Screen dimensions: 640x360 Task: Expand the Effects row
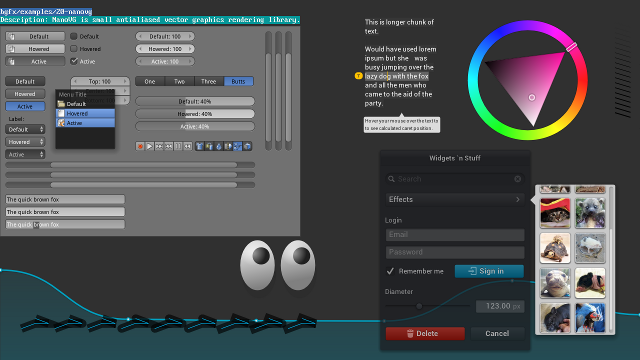pos(455,199)
